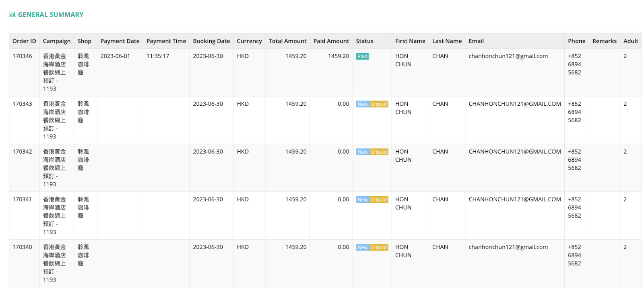This screenshot has height=288, width=644.
Task: Select the Order ID column header
Action: pos(24,41)
